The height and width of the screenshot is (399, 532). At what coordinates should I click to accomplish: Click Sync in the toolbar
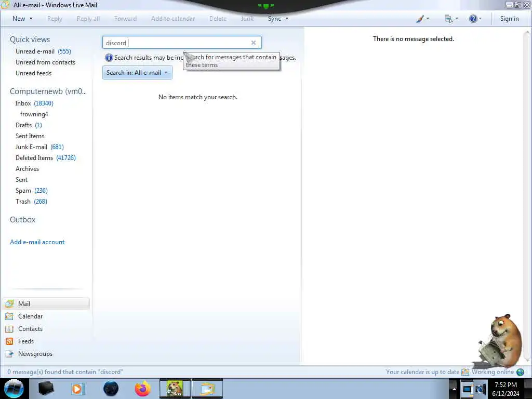(x=274, y=19)
